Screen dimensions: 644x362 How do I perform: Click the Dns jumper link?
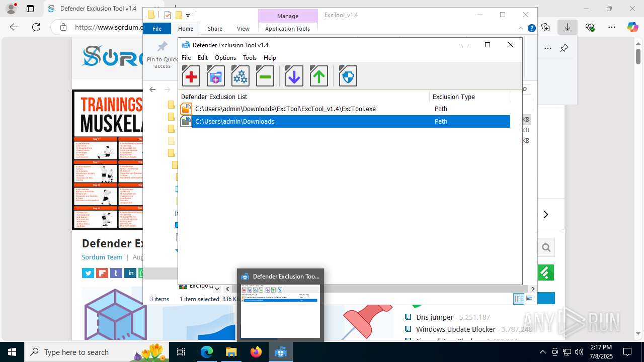click(435, 317)
